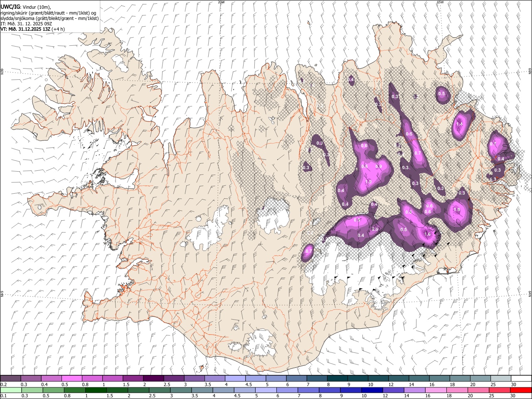
Task: Click the 30 label under the white swatch
Action: 513,384
